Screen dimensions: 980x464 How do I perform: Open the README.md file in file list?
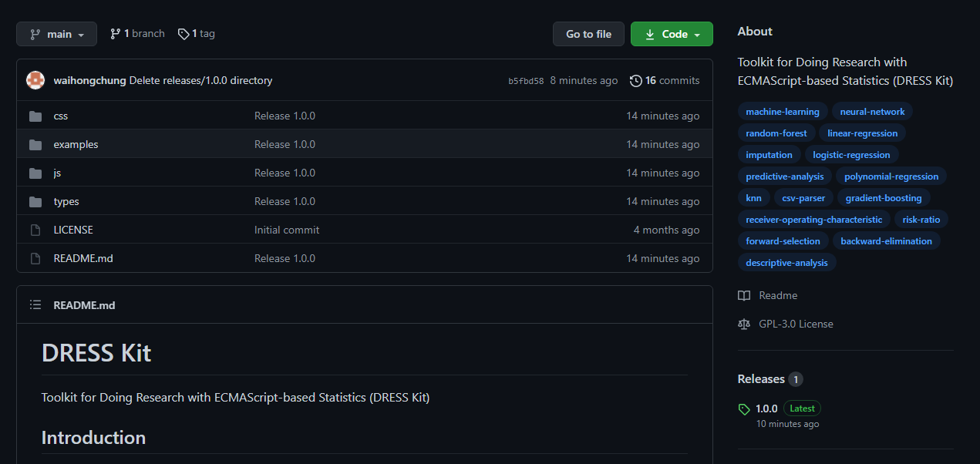coord(83,259)
